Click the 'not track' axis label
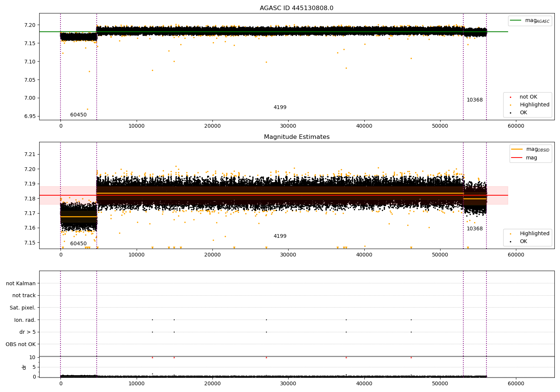This screenshot has height=392, width=560. point(24,296)
